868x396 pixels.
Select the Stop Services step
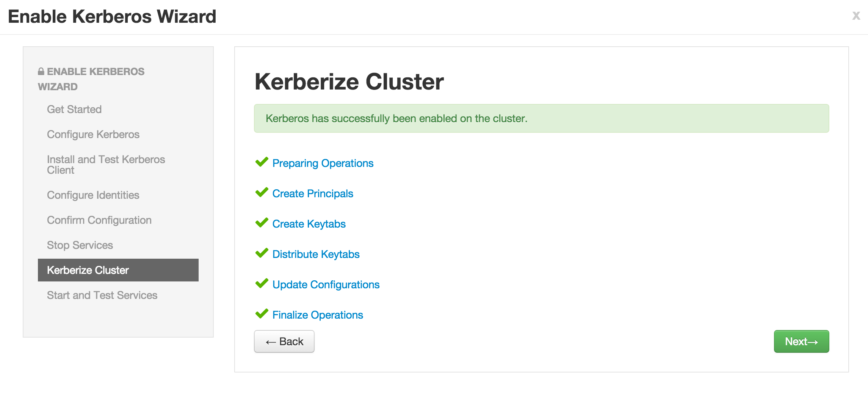click(x=80, y=245)
